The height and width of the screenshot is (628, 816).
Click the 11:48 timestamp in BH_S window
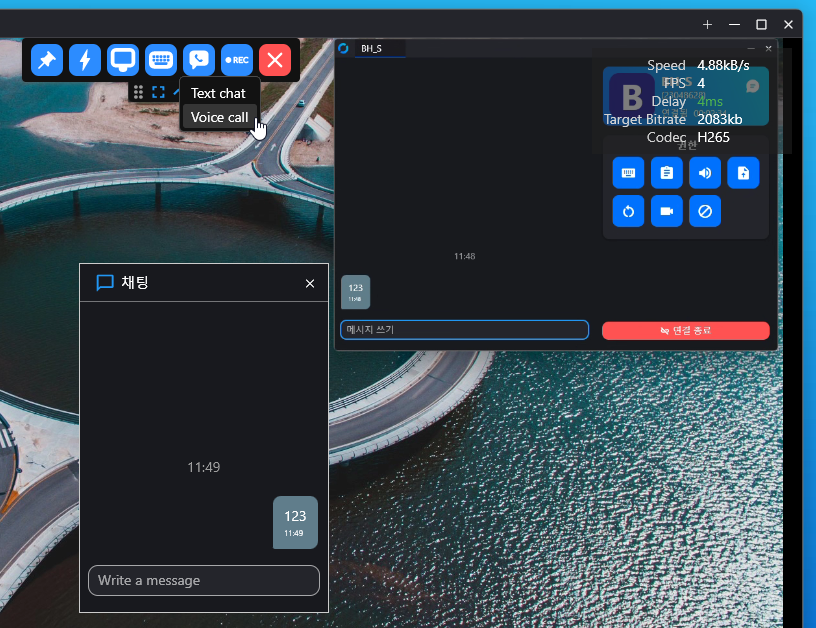[464, 256]
